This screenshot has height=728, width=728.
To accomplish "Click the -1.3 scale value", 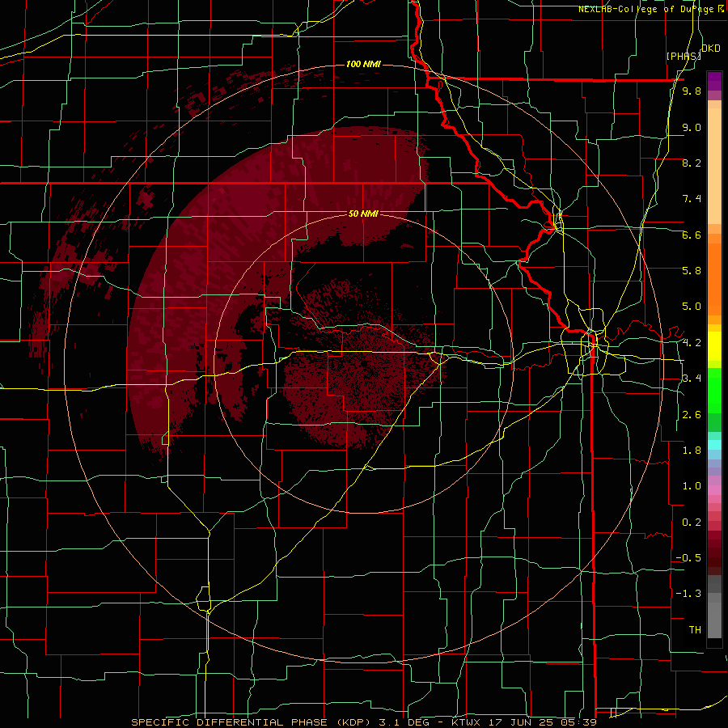I will pyautogui.click(x=688, y=594).
